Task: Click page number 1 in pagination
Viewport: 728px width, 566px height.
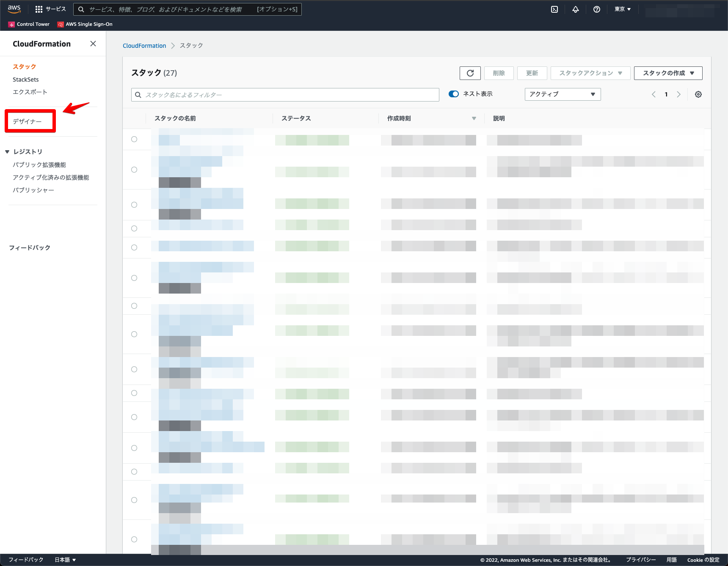Action: click(x=666, y=94)
